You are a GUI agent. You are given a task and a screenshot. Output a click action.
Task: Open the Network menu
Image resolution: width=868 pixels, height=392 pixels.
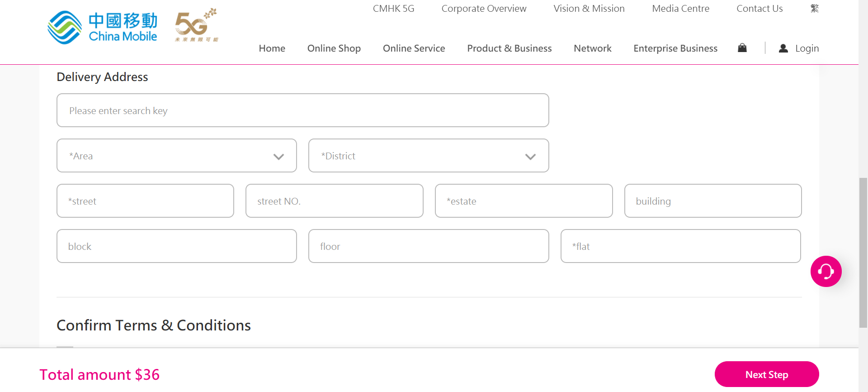[x=593, y=48]
